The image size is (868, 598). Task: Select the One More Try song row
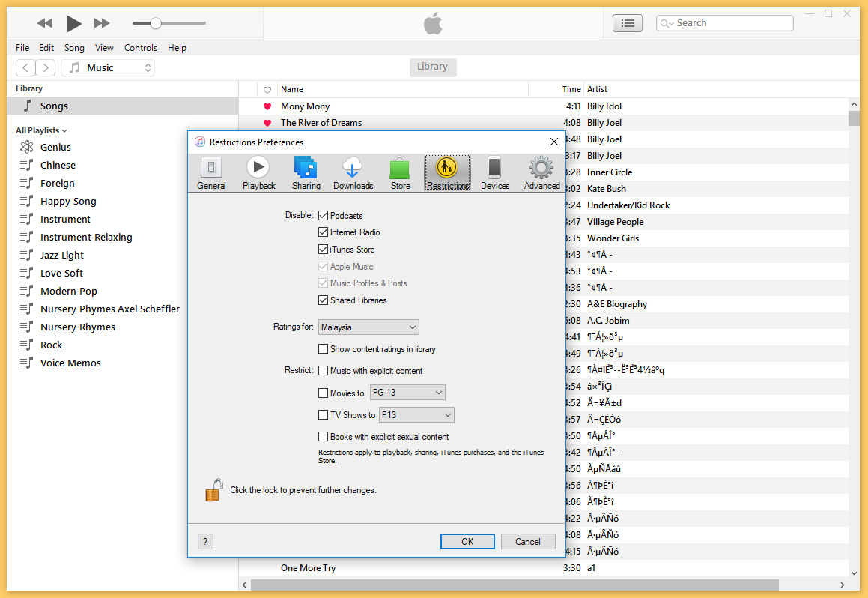point(544,567)
